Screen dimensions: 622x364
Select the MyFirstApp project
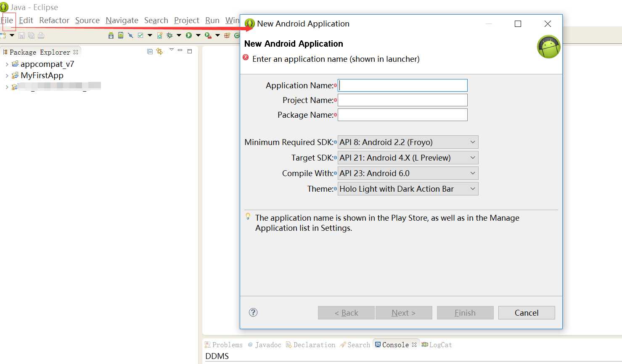click(42, 76)
